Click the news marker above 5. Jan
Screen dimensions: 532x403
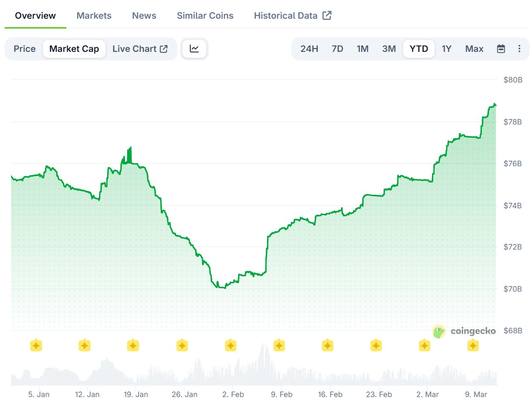(36, 346)
